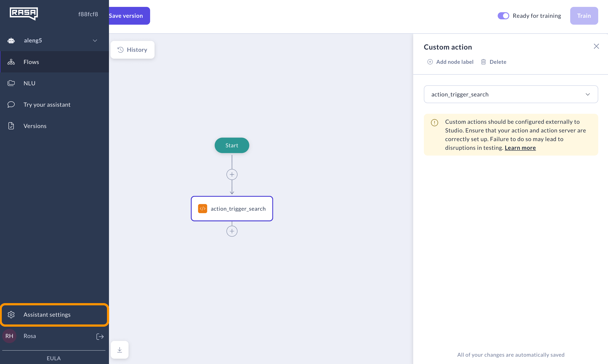
Task: Click the Versions document icon
Action: coord(11,126)
